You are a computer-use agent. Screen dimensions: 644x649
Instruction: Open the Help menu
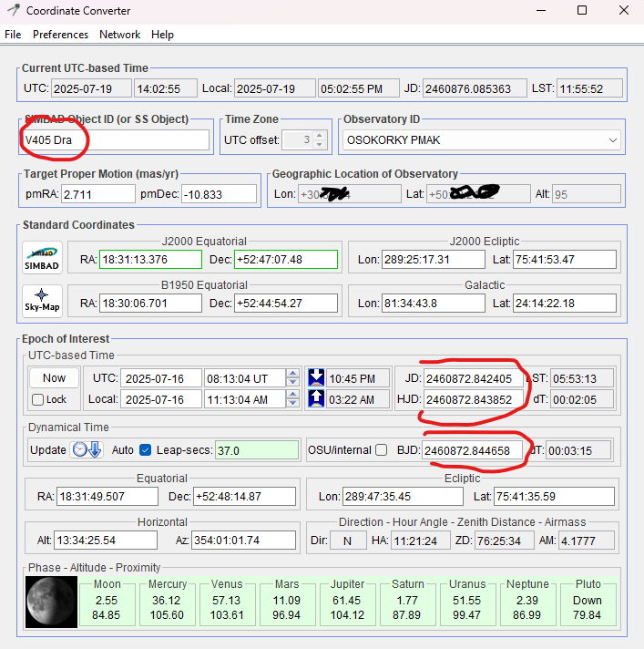coord(162,35)
